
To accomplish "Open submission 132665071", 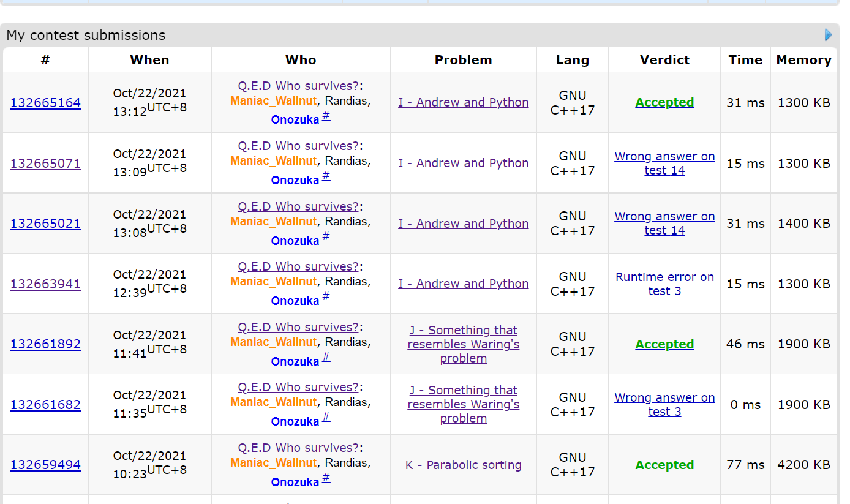I will [x=45, y=164].
